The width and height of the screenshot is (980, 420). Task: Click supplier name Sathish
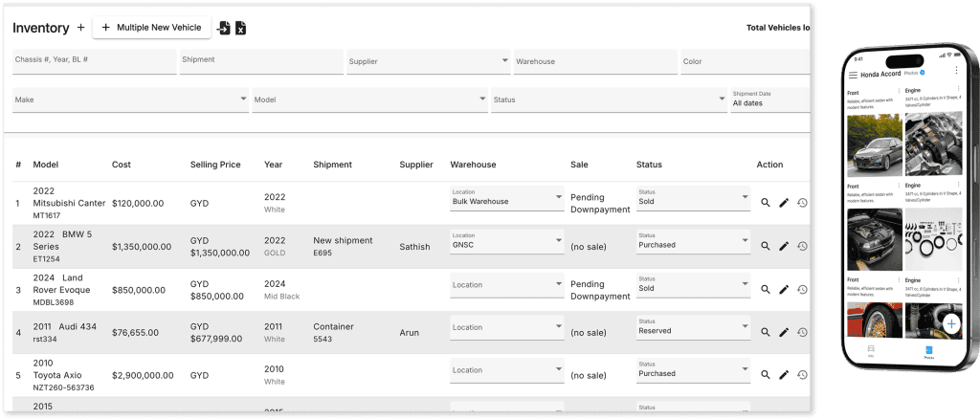tap(414, 247)
